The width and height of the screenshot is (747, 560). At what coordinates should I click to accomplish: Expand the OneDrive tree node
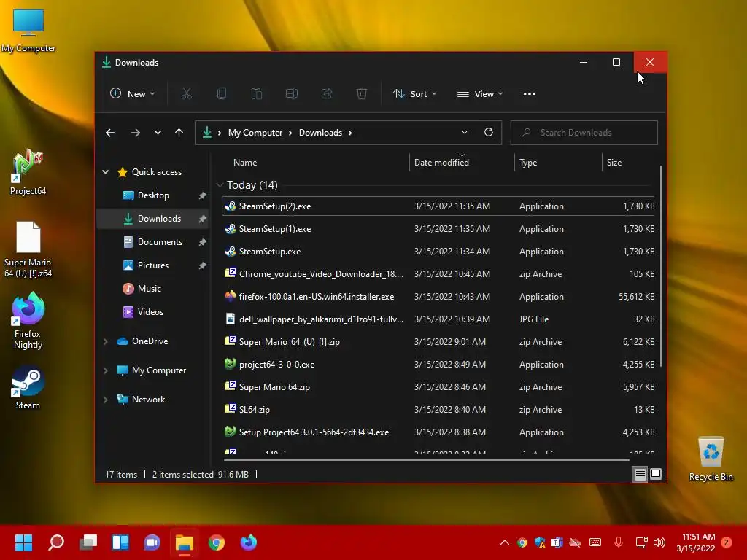105,341
